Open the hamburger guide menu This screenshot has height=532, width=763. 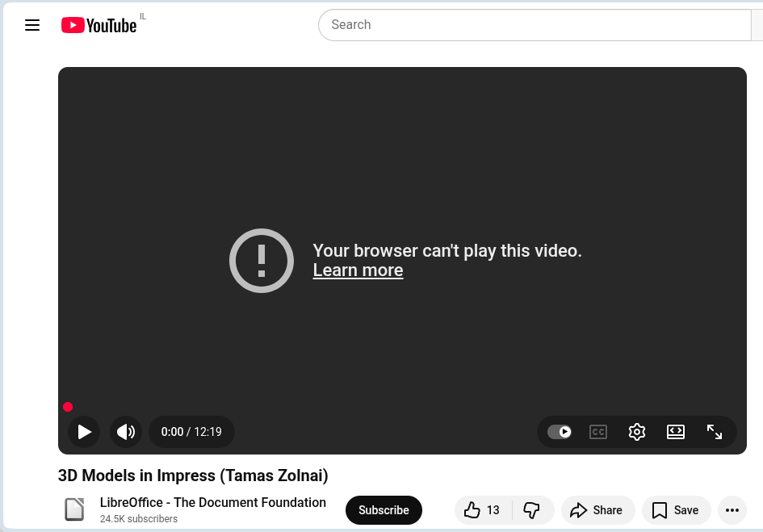(32, 25)
